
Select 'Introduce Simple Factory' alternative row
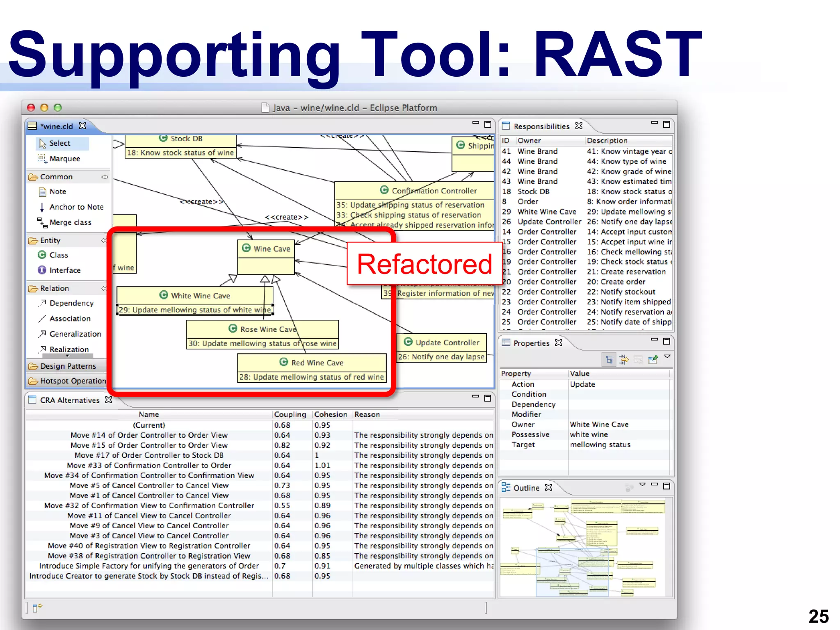click(260, 566)
